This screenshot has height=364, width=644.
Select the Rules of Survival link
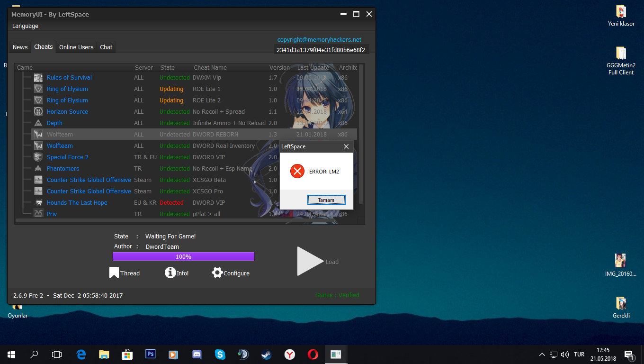pyautogui.click(x=69, y=78)
